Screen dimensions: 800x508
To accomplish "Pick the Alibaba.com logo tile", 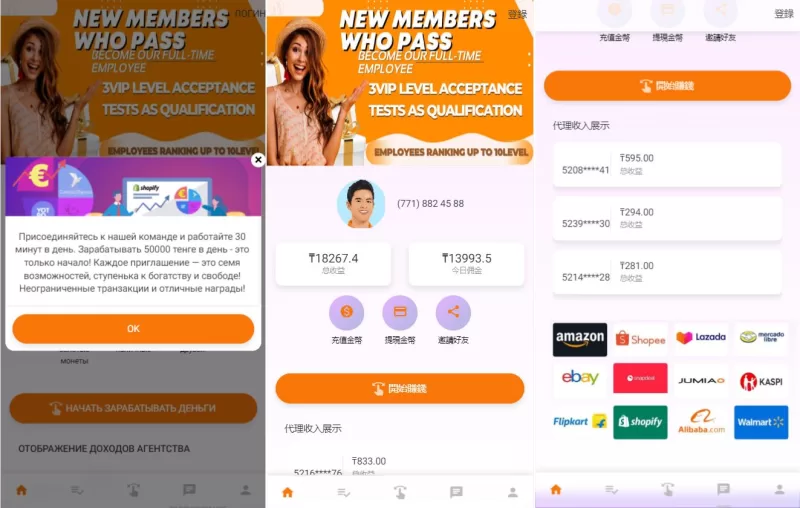I will (x=701, y=422).
